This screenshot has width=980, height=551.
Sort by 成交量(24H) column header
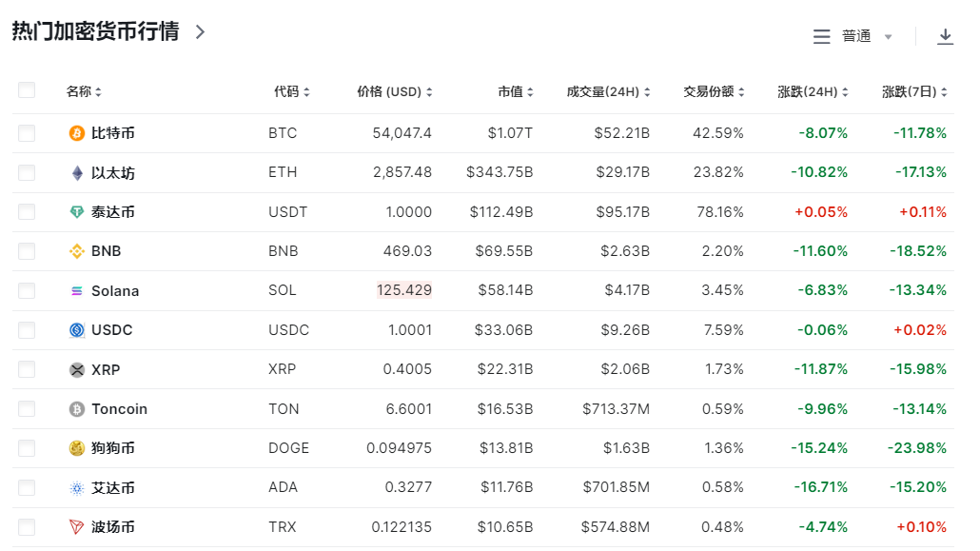608,92
